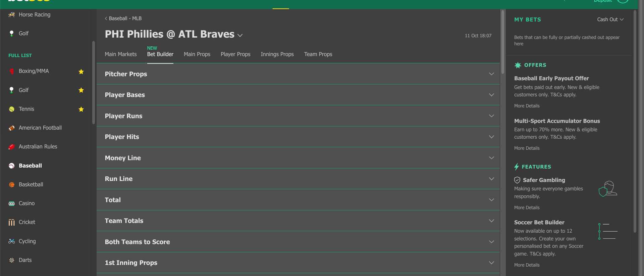Click the Cycling bike icon
The height and width of the screenshot is (276, 644).
(x=12, y=241)
